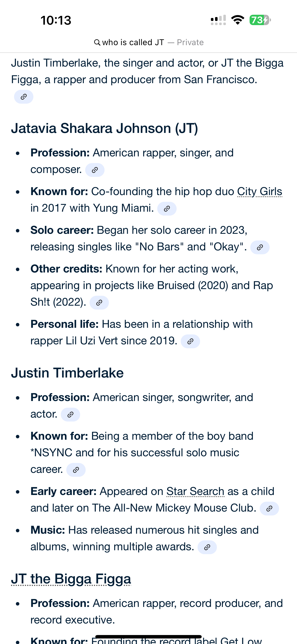This screenshot has height=644, width=297.
Task: Tap the Wi-Fi status icon
Action: (238, 20)
